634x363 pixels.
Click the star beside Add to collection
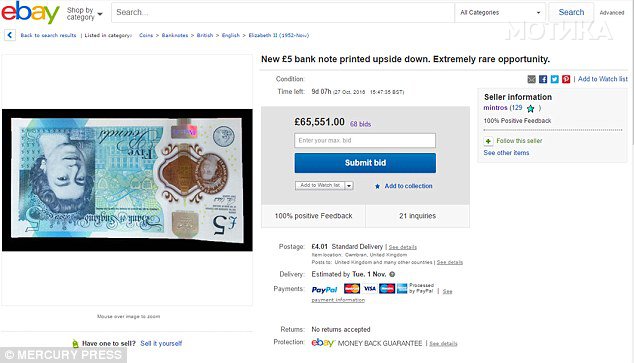(x=377, y=186)
